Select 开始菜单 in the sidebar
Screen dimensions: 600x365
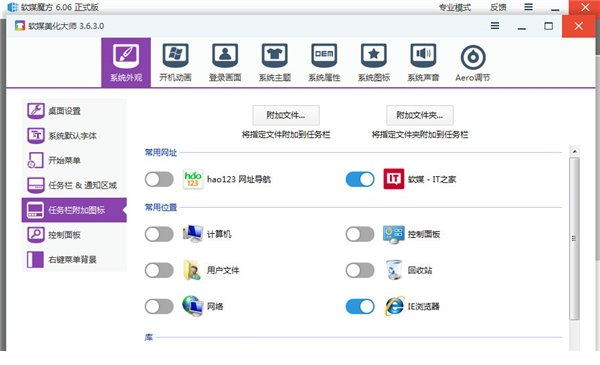pyautogui.click(x=74, y=160)
